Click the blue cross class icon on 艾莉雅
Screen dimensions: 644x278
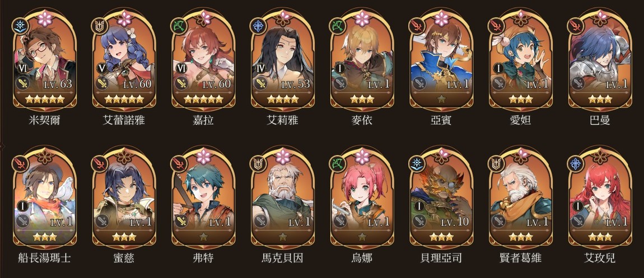pos(258,26)
